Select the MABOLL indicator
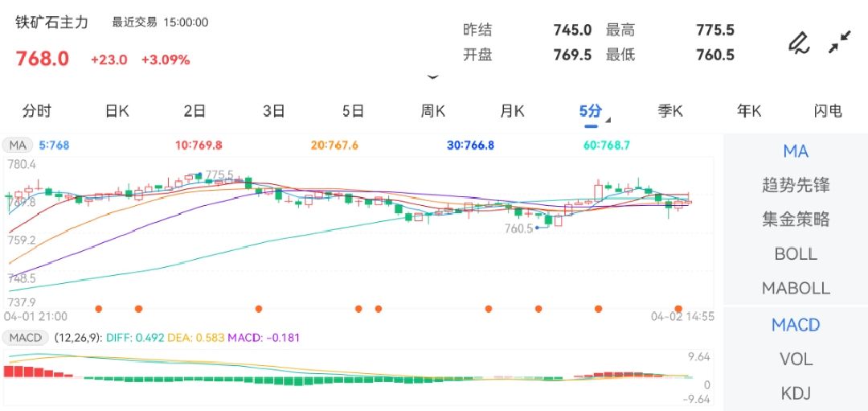The height and width of the screenshot is (411, 868). [x=795, y=288]
